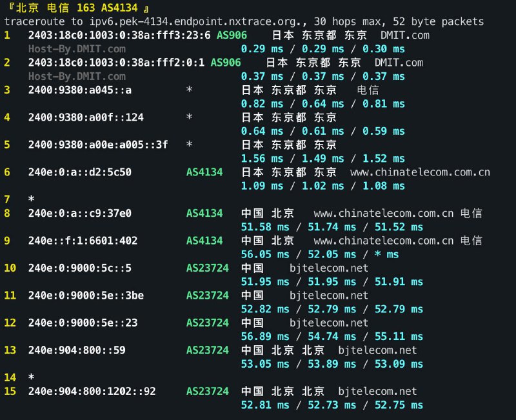This screenshot has width=516, height=420.
Task: Select the header text 北京 电信 163 AS4134
Action: click(x=77, y=8)
